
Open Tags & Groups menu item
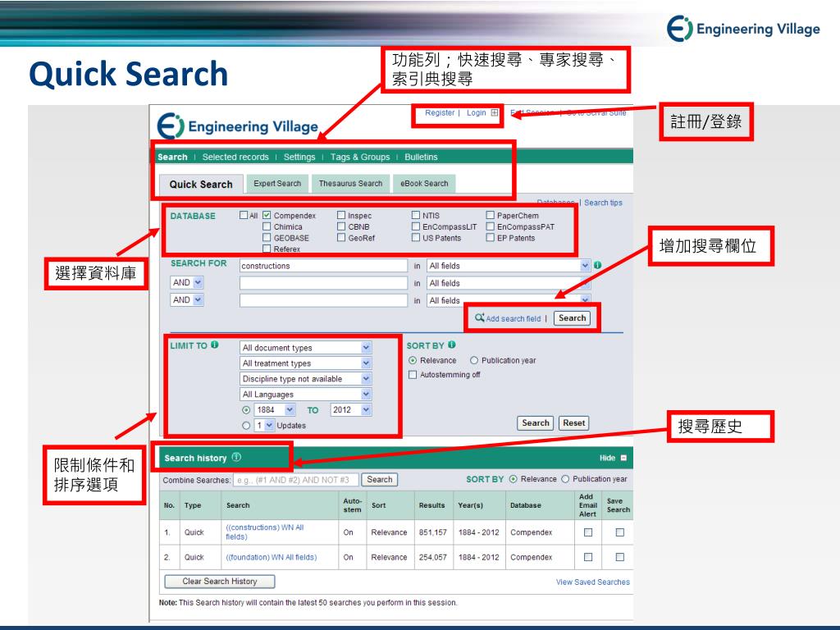[x=360, y=157]
